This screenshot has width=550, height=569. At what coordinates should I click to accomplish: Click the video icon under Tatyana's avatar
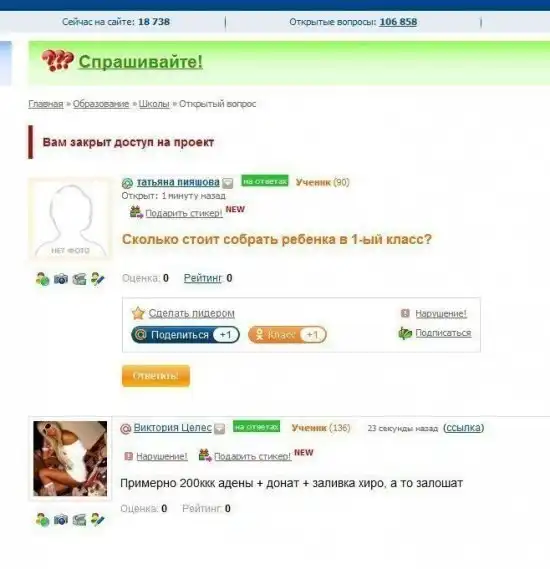79,279
